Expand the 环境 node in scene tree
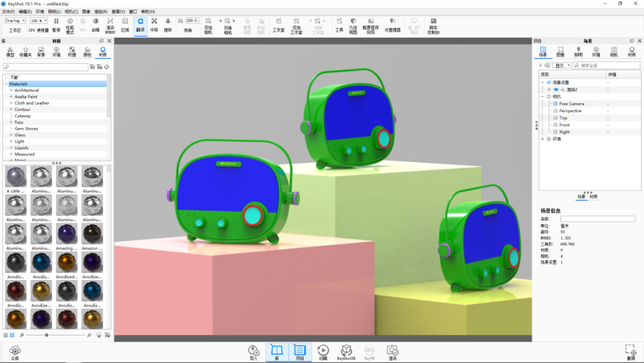Screen dimensions: 644x363 click(543, 139)
